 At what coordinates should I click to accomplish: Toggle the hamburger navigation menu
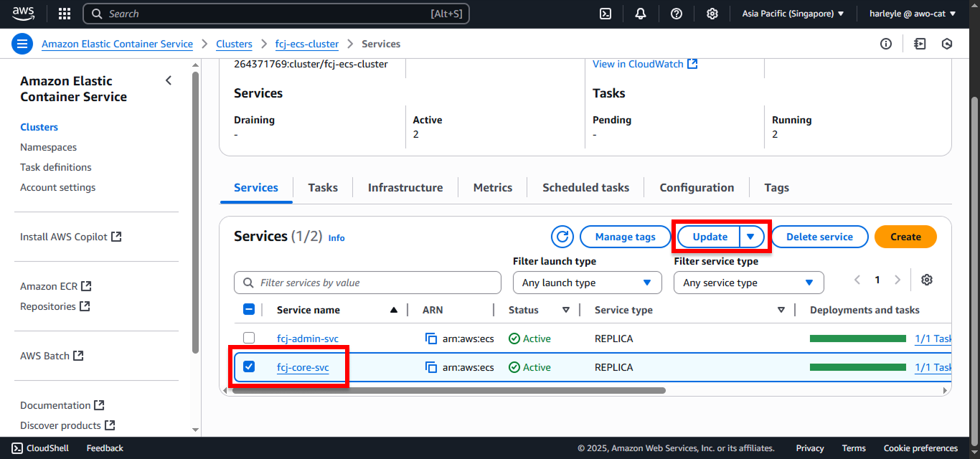click(x=22, y=44)
